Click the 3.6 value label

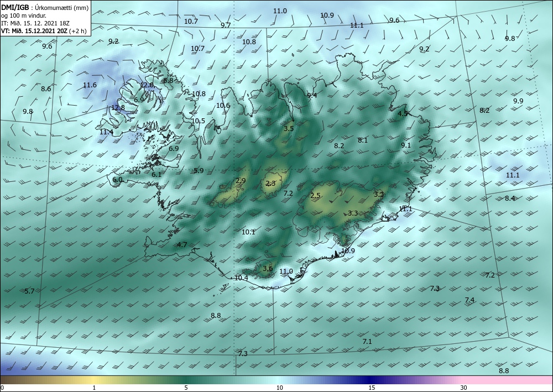click(268, 268)
